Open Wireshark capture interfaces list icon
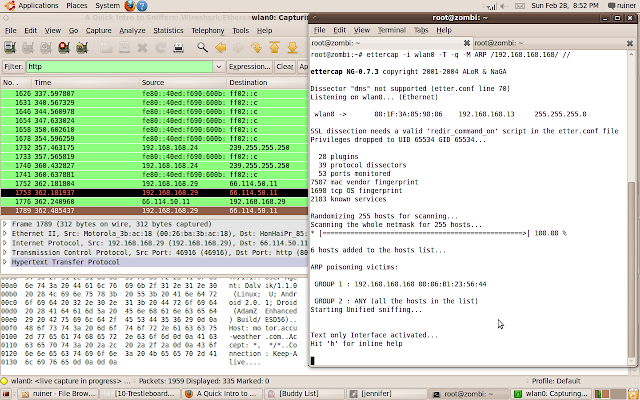The image size is (640, 400). [10, 47]
